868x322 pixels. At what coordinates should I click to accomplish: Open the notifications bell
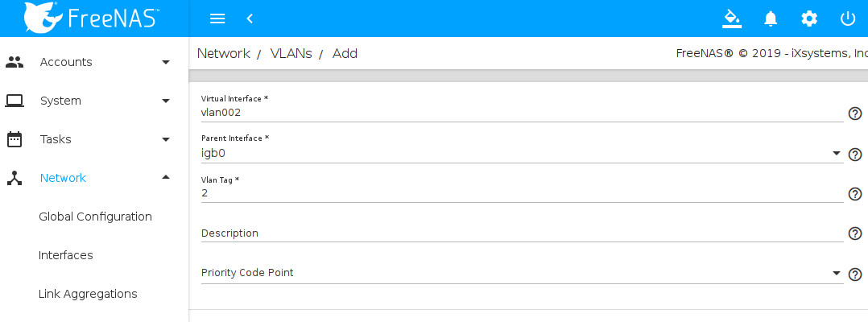(771, 19)
